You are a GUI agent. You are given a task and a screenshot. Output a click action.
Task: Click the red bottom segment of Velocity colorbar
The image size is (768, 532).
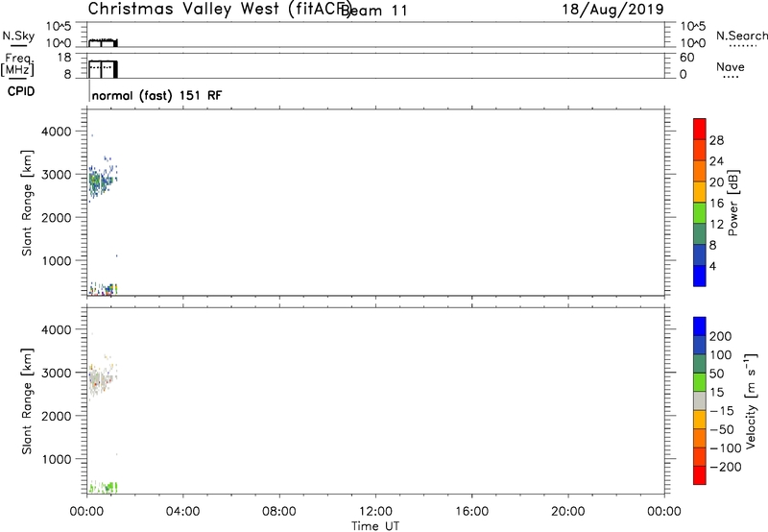pos(700,475)
